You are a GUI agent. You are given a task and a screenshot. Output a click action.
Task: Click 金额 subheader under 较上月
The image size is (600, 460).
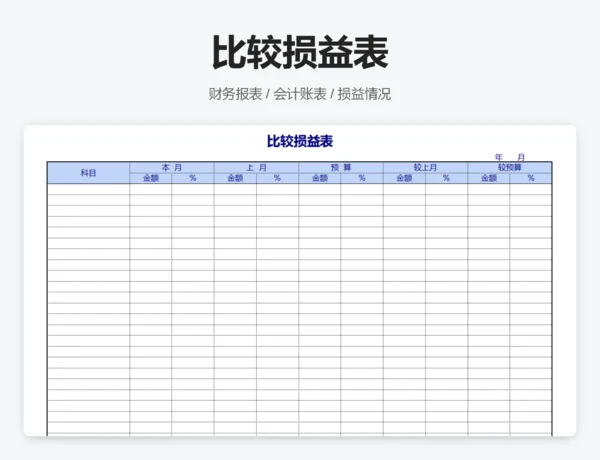coord(404,178)
